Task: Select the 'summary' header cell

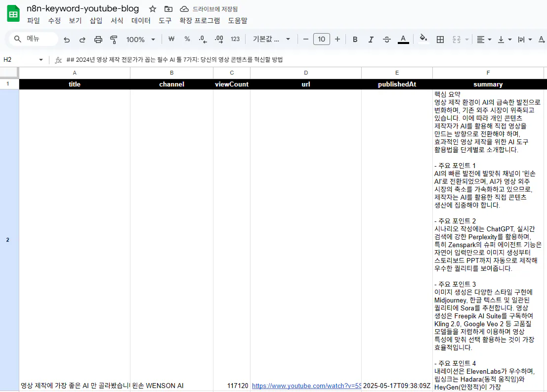Action: pyautogui.click(x=488, y=84)
